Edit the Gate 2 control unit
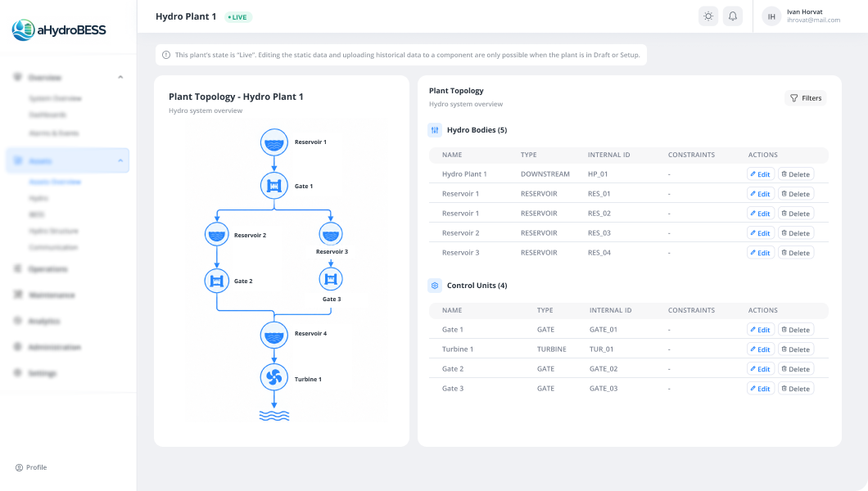This screenshot has height=491, width=868. click(x=761, y=369)
